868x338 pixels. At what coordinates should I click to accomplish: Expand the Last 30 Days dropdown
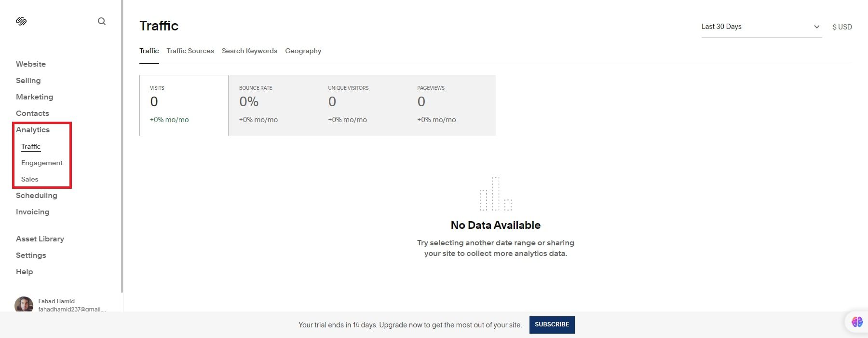[x=761, y=27]
